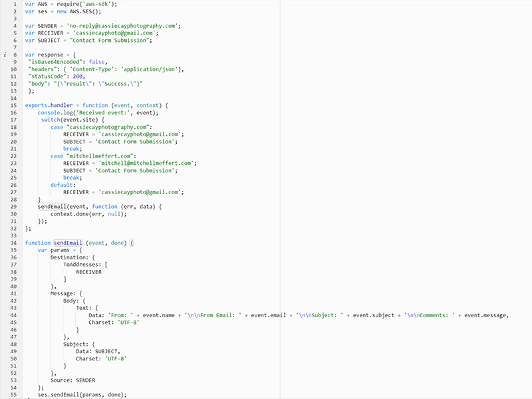The height and width of the screenshot is (399, 532).
Task: Click the 'break' keyword on line 25
Action: click(x=71, y=178)
